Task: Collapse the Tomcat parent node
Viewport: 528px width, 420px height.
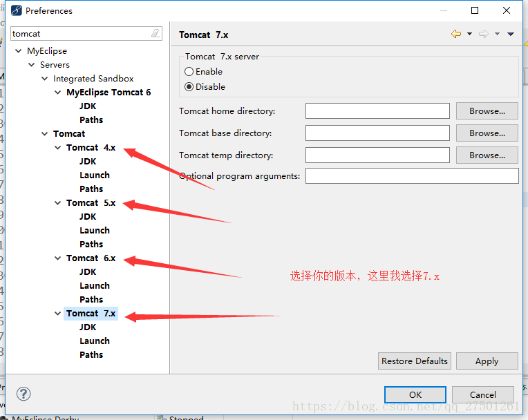Action: coord(44,133)
